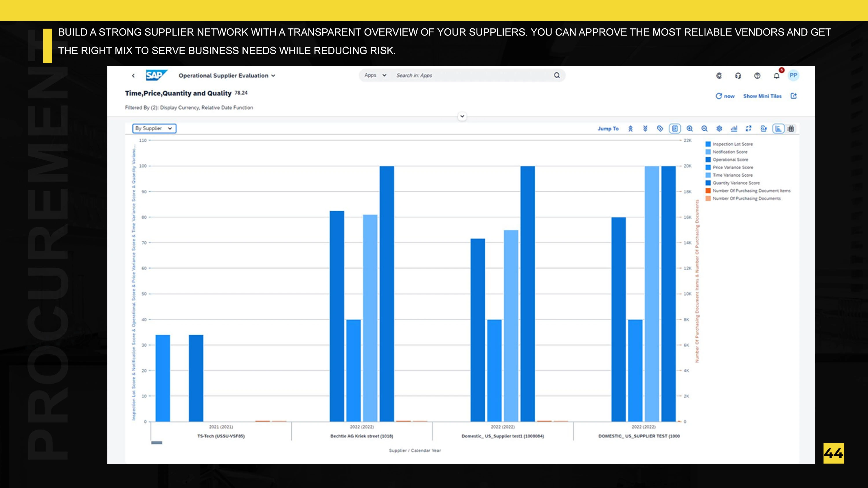Open the By Supplier dropdown

click(154, 128)
